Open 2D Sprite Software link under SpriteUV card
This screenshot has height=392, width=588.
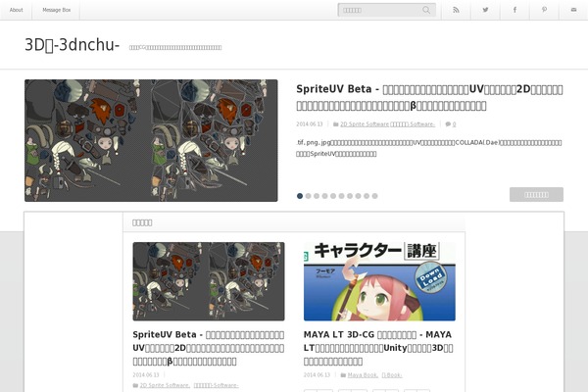tap(165, 385)
